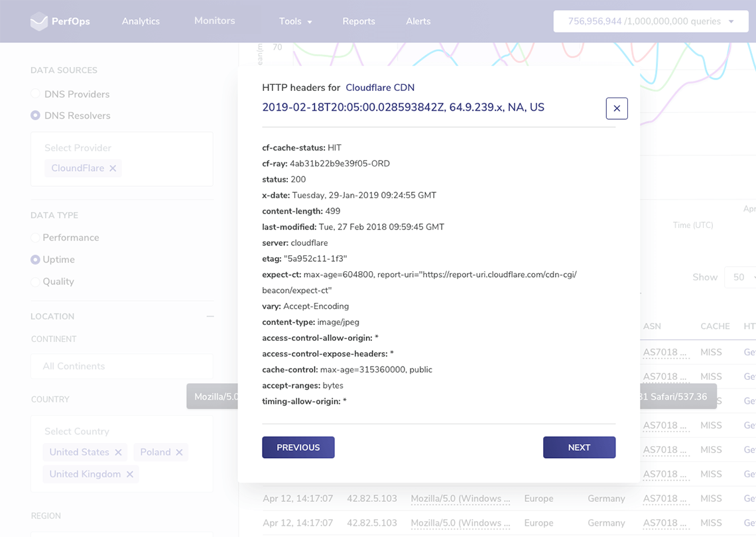Viewport: 756px width, 537px height.
Task: Select the Uptime data type
Action: (x=35, y=260)
